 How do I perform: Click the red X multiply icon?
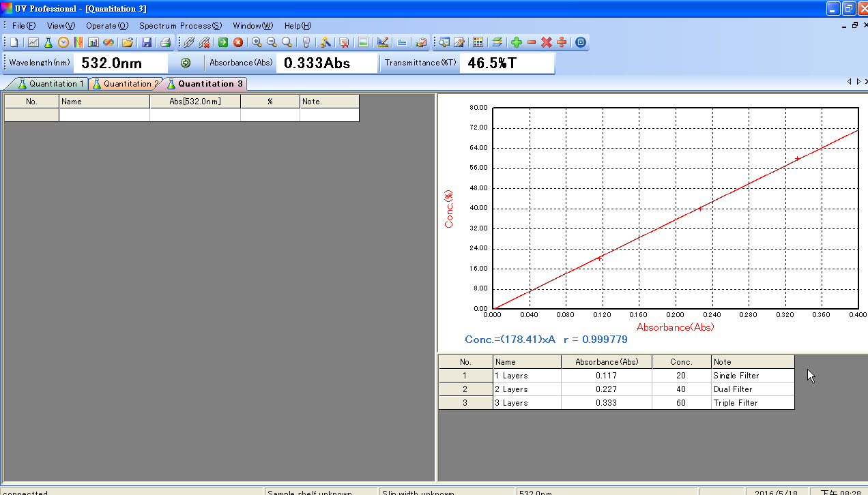click(x=547, y=42)
